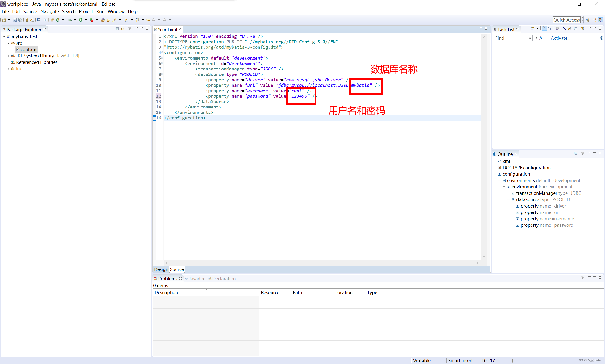
Task: Toggle Categorized view in Task List
Action: click(544, 28)
